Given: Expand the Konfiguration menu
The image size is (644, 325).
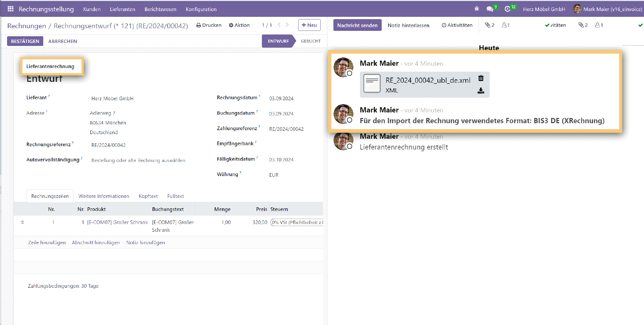Looking at the screenshot, I should (201, 9).
